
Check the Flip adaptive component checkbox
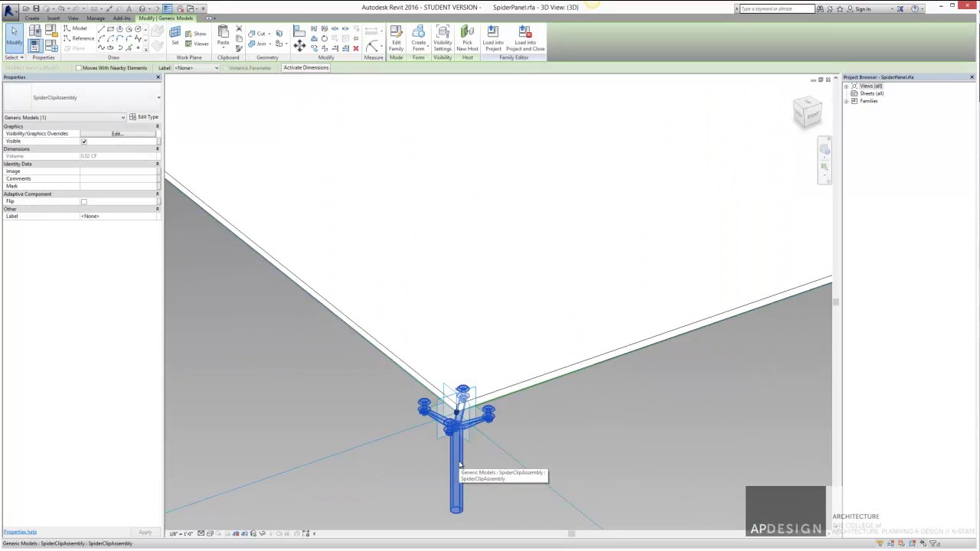[84, 202]
